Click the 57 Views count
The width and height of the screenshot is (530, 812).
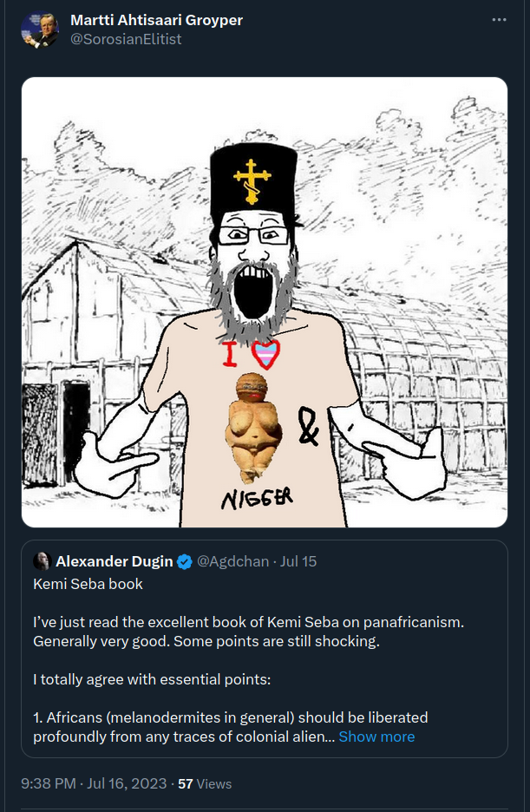tap(205, 783)
